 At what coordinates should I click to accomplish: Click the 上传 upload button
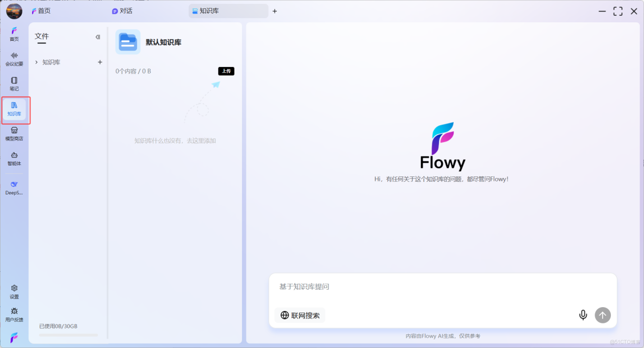[x=226, y=71]
